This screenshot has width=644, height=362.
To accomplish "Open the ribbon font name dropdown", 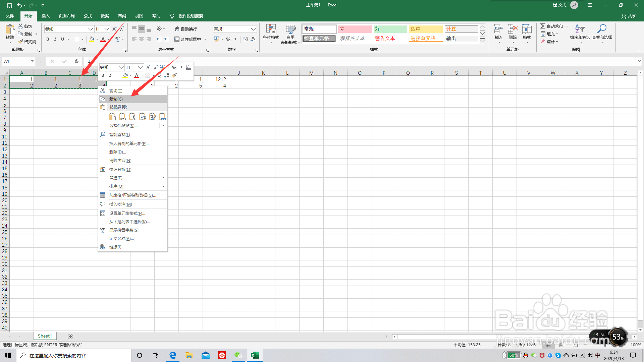I will click(90, 29).
